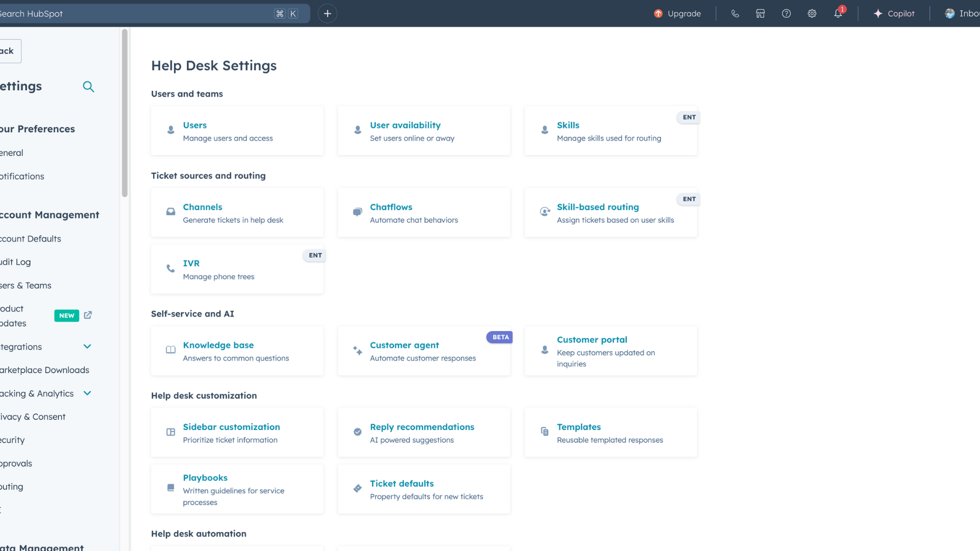Open the marketplace storefront icon

pyautogui.click(x=761, y=14)
